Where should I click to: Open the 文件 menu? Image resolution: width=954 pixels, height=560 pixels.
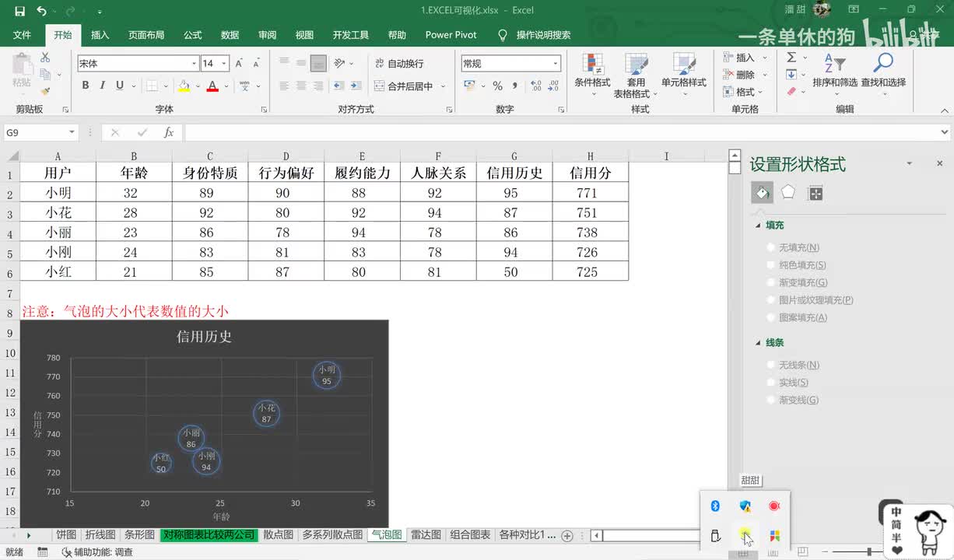coord(23,35)
